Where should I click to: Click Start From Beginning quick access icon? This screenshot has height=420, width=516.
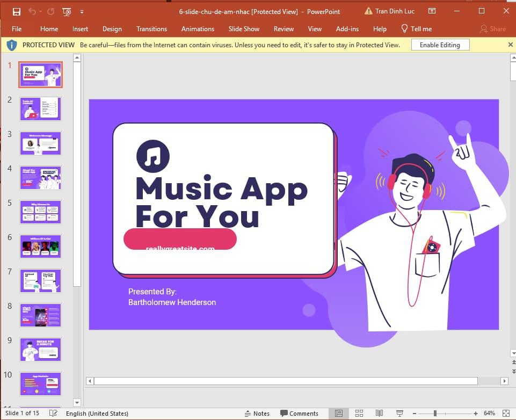point(67,11)
